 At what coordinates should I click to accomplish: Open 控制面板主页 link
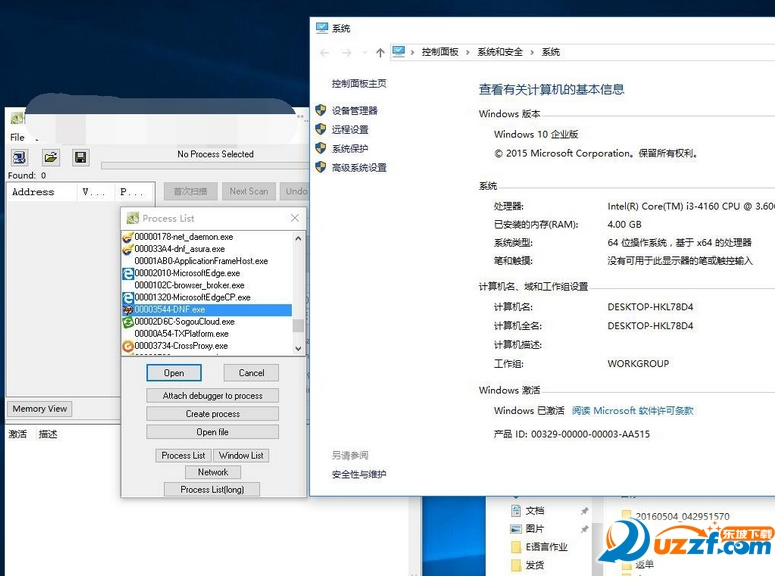point(359,83)
